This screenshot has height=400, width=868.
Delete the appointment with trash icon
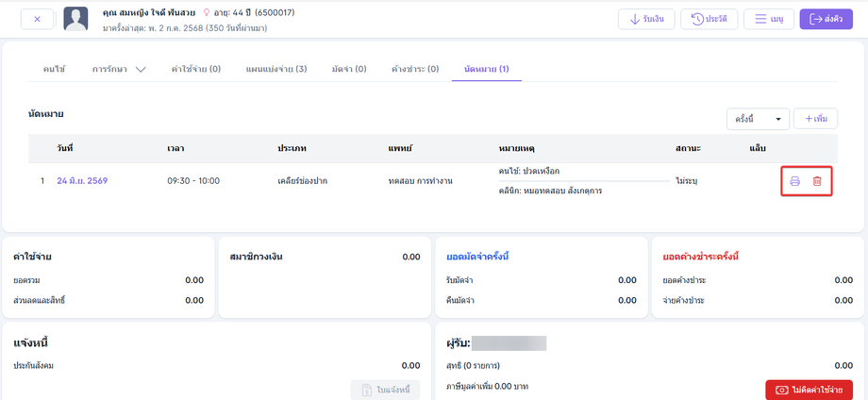coord(816,181)
